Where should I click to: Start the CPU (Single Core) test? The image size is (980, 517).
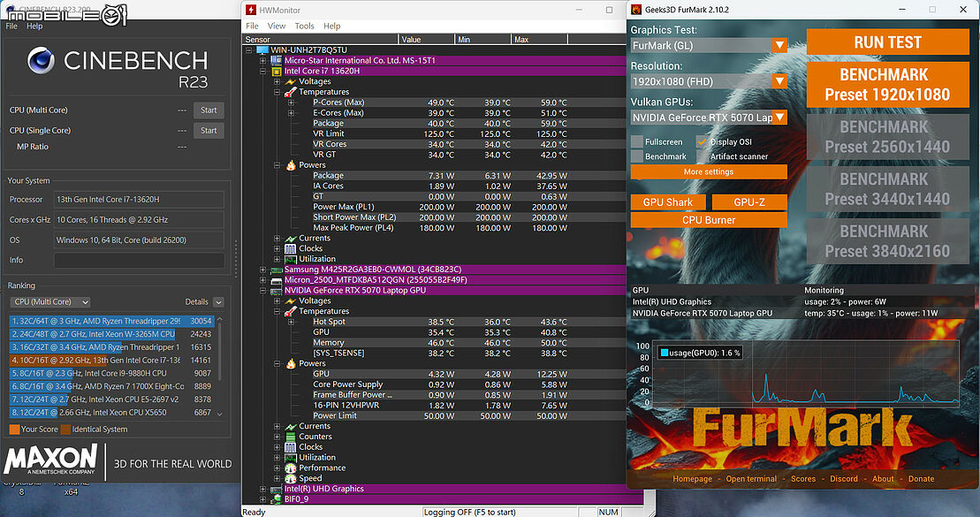pyautogui.click(x=209, y=131)
